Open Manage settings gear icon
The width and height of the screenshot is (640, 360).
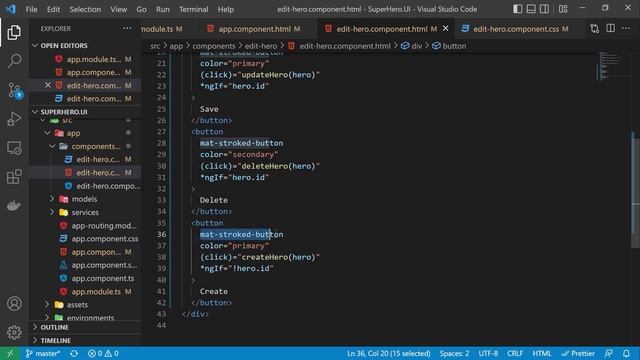(14, 332)
